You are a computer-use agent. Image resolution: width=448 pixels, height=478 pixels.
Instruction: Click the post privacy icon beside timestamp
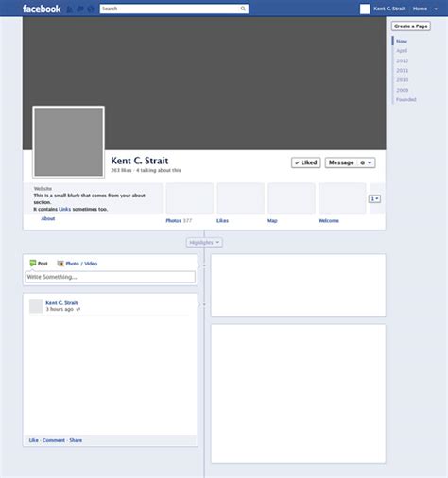point(78,310)
